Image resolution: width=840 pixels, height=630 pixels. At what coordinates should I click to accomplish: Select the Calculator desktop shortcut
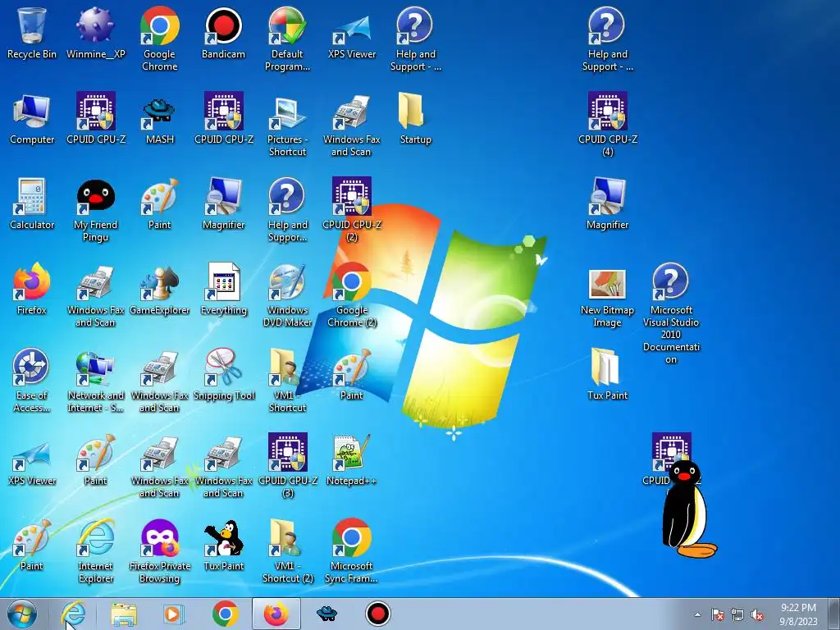(x=32, y=203)
